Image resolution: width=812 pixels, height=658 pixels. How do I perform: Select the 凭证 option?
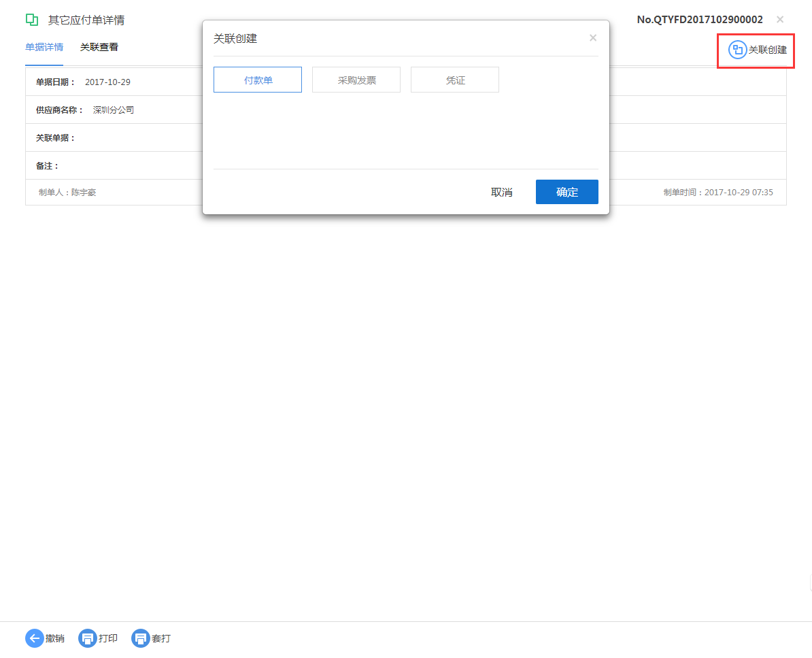pyautogui.click(x=455, y=80)
